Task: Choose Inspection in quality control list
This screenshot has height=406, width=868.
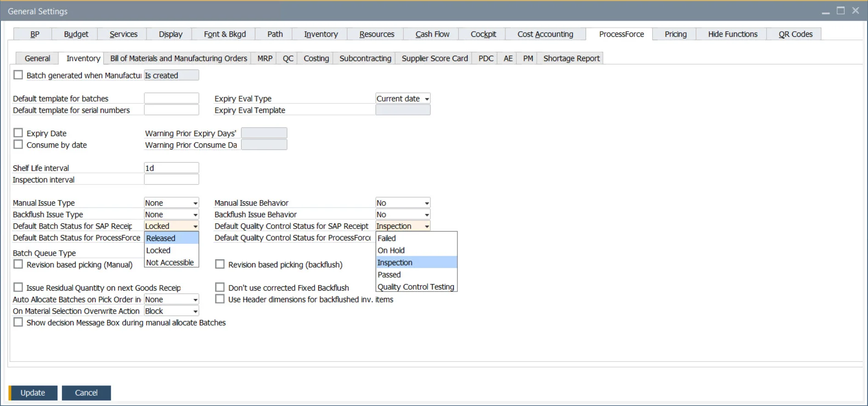Action: click(417, 263)
